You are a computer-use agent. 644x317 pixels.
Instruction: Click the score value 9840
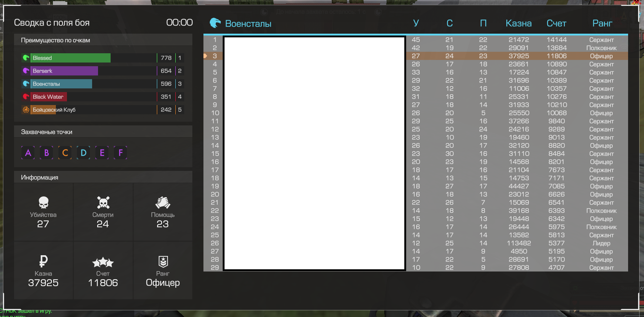point(556,121)
